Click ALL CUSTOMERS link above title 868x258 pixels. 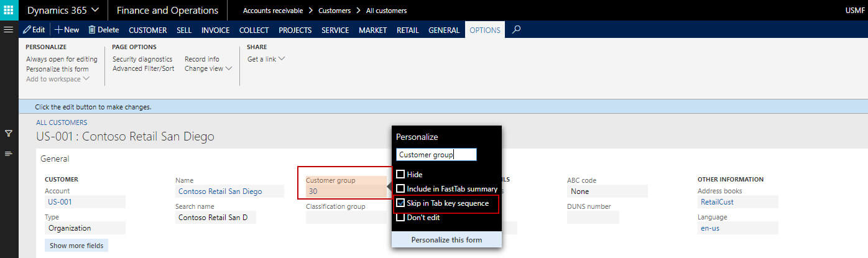tap(62, 122)
